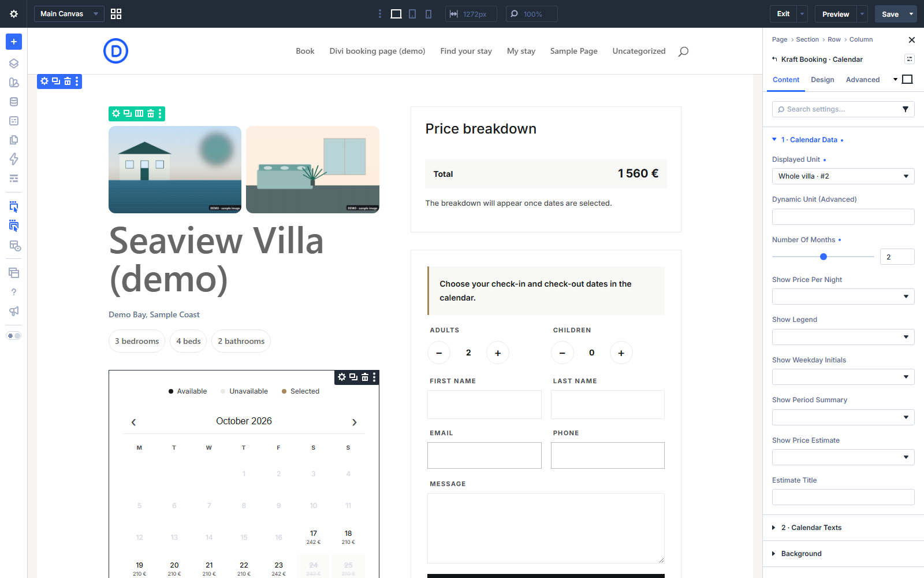Click the site header search magnifier icon

coord(683,51)
